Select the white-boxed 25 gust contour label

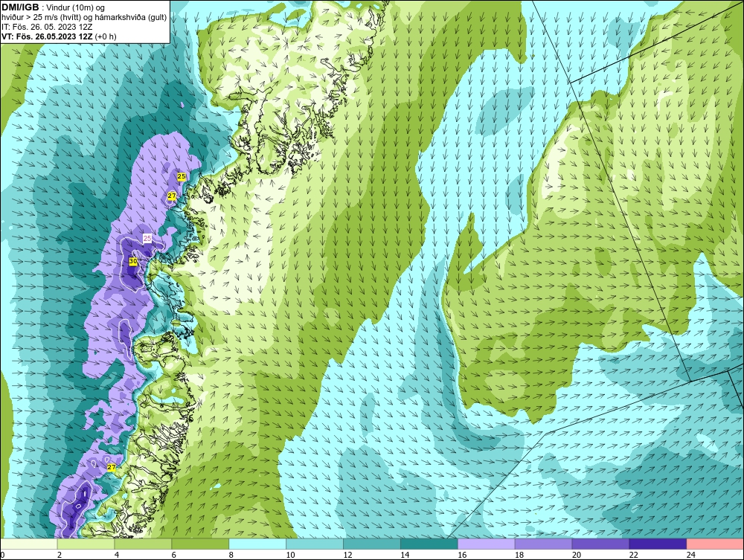[147, 238]
